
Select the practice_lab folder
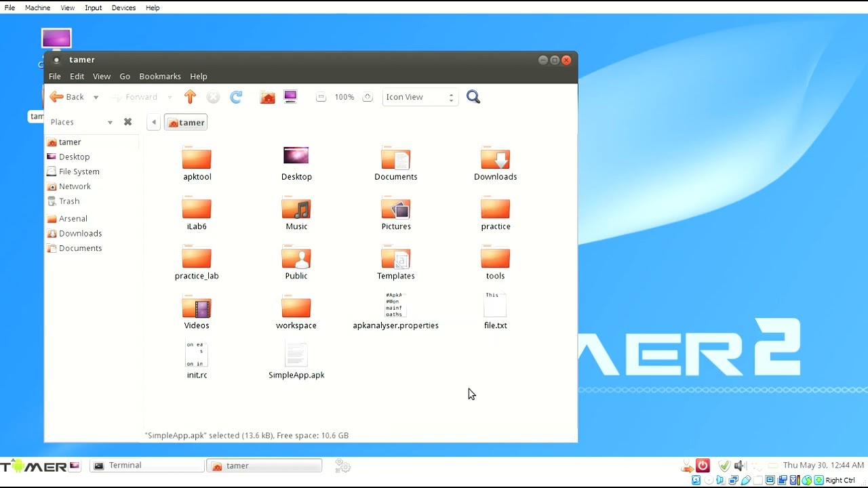click(x=197, y=257)
